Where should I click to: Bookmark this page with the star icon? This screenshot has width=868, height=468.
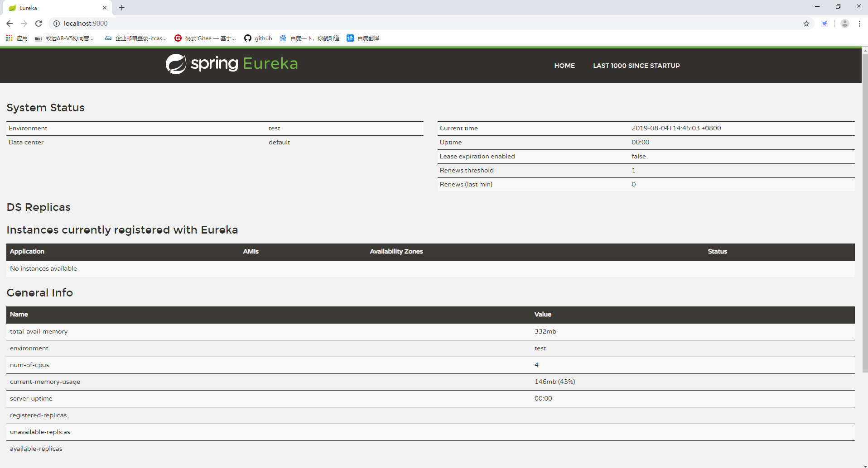point(806,24)
